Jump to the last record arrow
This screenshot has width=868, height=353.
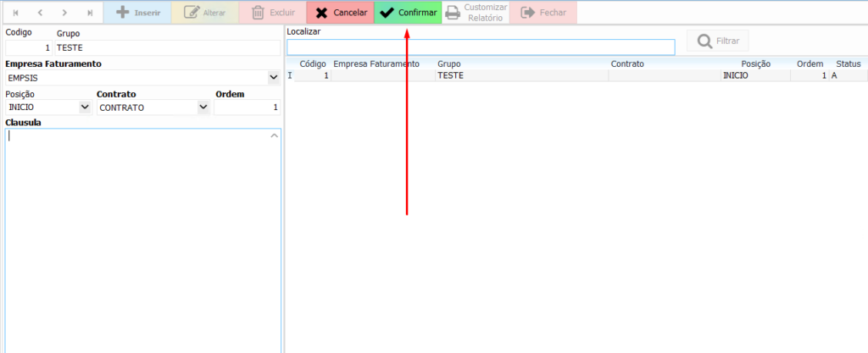click(90, 13)
